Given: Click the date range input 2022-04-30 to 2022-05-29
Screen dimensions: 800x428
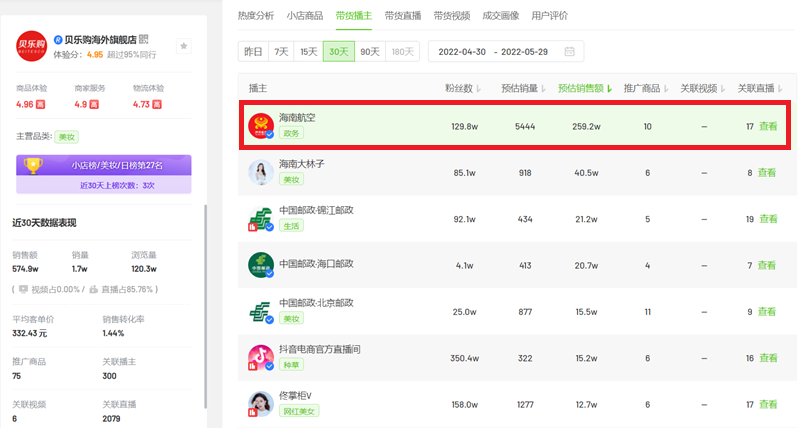Looking at the screenshot, I should 506,52.
